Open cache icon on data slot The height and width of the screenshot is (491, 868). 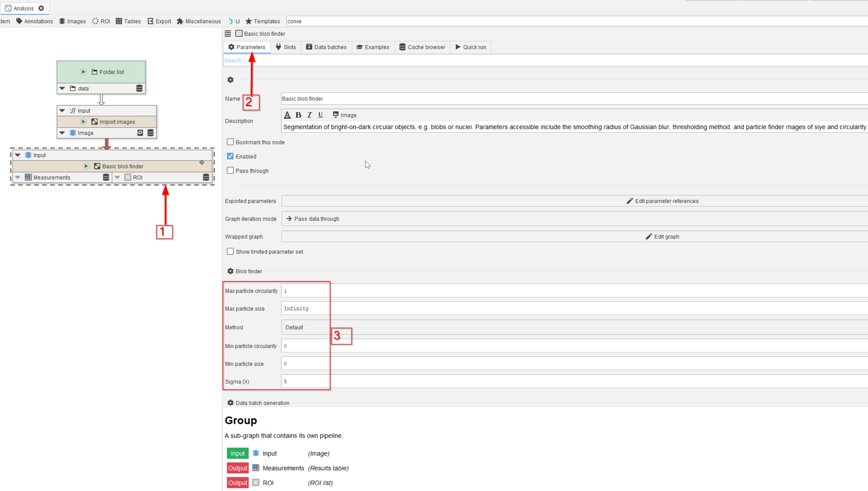(x=139, y=88)
